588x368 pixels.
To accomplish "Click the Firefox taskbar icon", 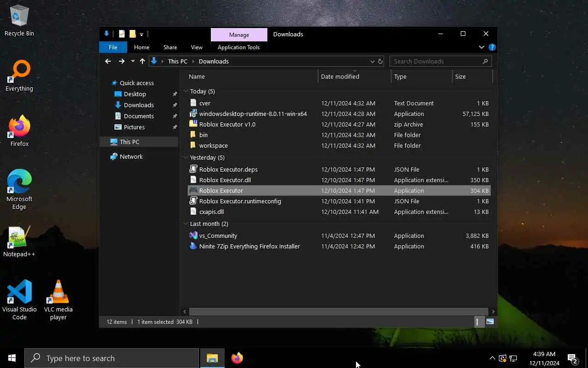I will [237, 358].
